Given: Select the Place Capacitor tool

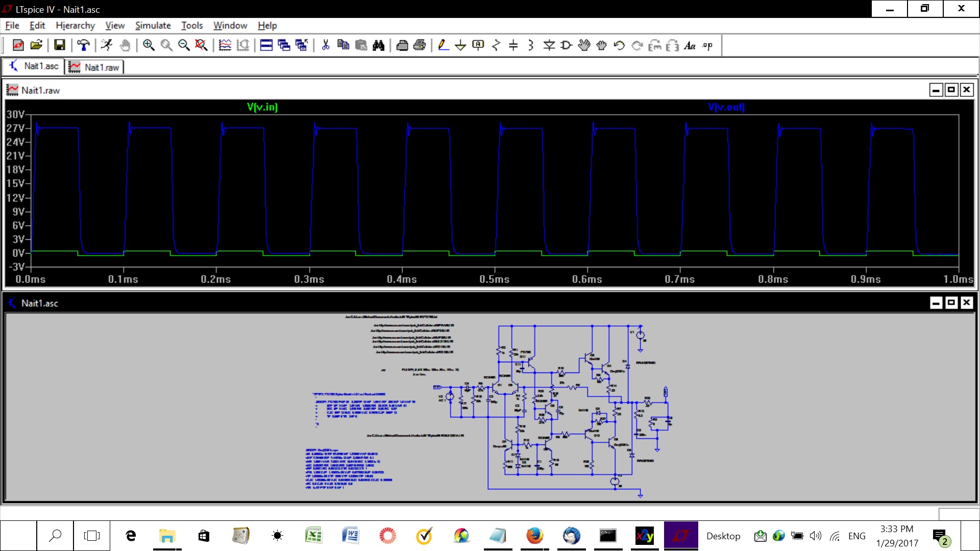Looking at the screenshot, I should pos(513,45).
